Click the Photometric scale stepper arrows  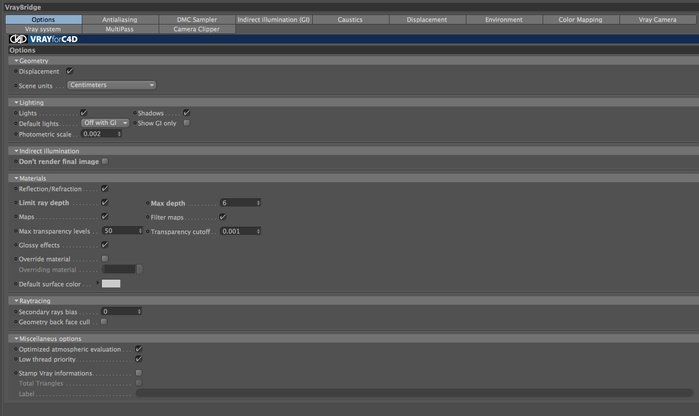pyautogui.click(x=119, y=134)
